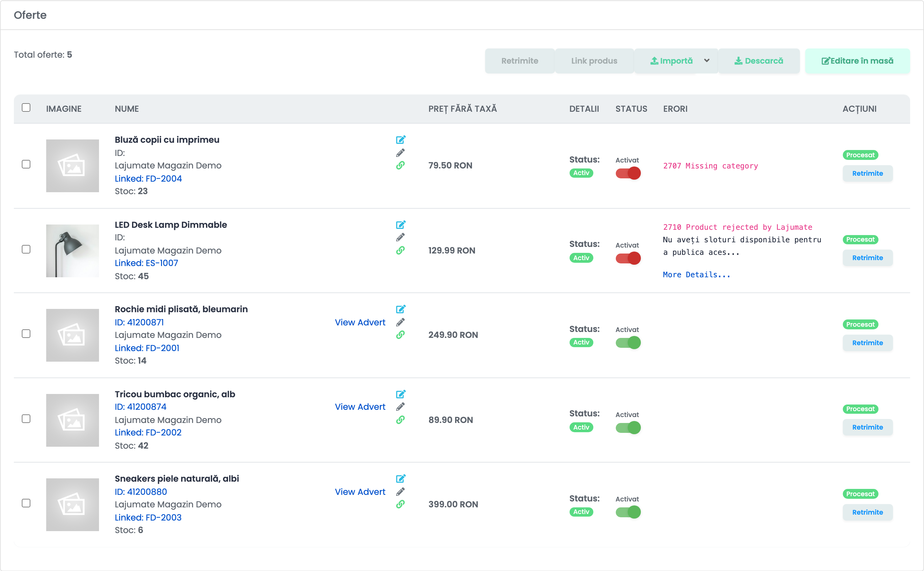Click edit icon for LED Desk Lamp
This screenshot has width=924, height=571.
pos(401,225)
